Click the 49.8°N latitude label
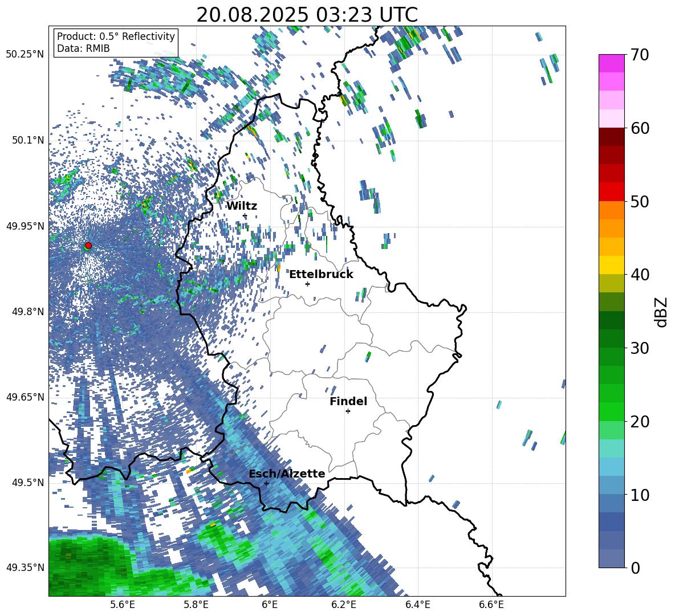The width and height of the screenshot is (675, 616). pyautogui.click(x=29, y=312)
